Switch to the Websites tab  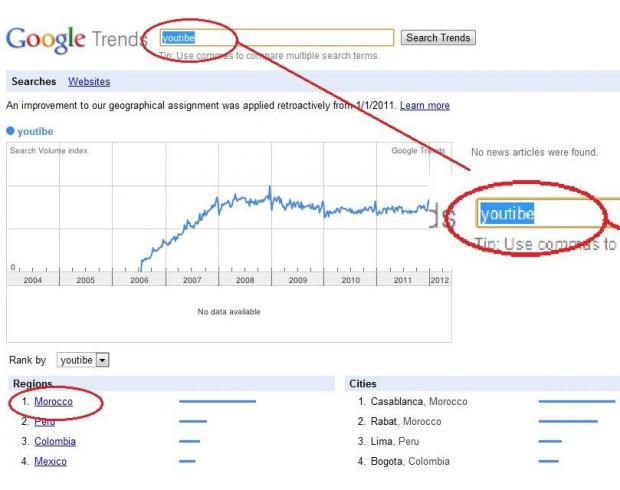click(x=89, y=81)
